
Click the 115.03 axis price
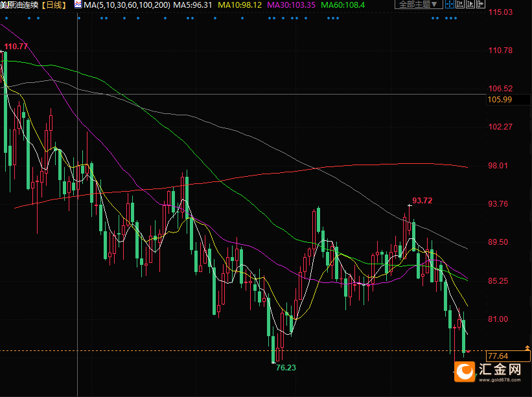pos(500,12)
